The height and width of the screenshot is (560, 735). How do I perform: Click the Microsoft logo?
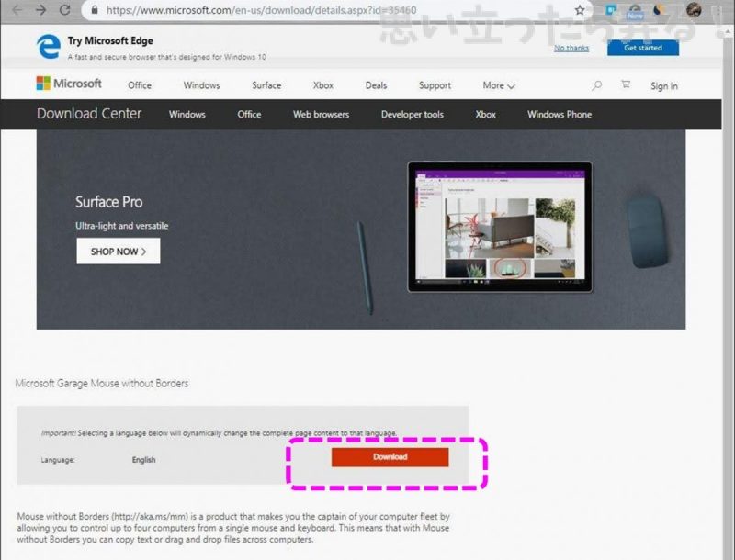69,84
